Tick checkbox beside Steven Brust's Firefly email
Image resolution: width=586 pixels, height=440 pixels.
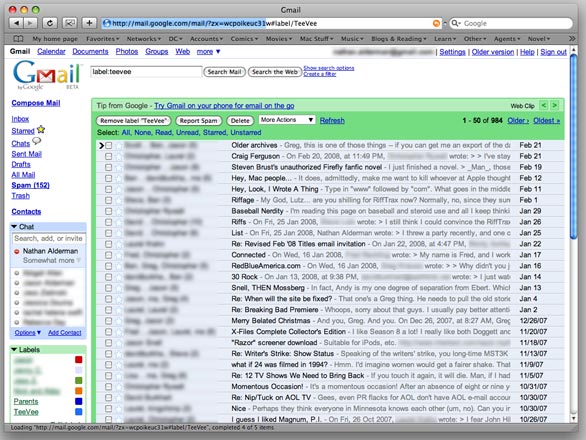click(x=109, y=167)
